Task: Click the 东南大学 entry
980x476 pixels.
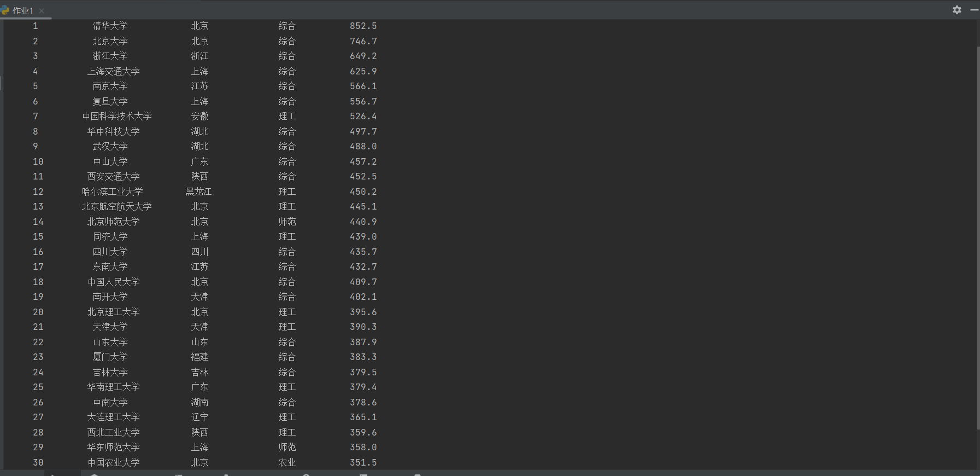Action: tap(110, 266)
